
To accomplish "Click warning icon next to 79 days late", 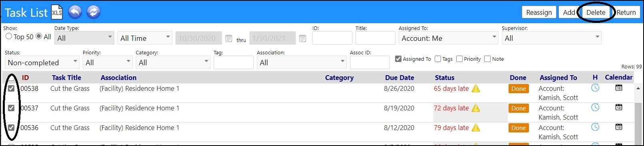I will (476, 128).
